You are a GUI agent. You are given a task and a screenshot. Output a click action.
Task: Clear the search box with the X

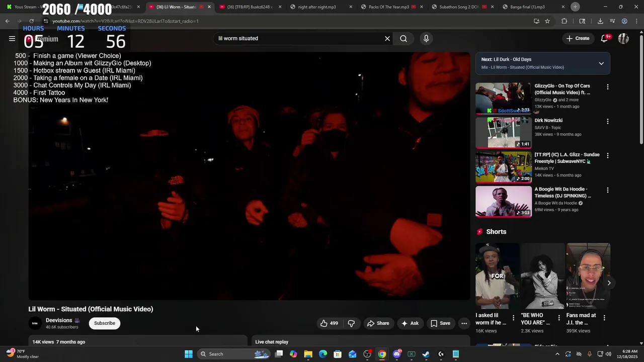[x=387, y=38]
